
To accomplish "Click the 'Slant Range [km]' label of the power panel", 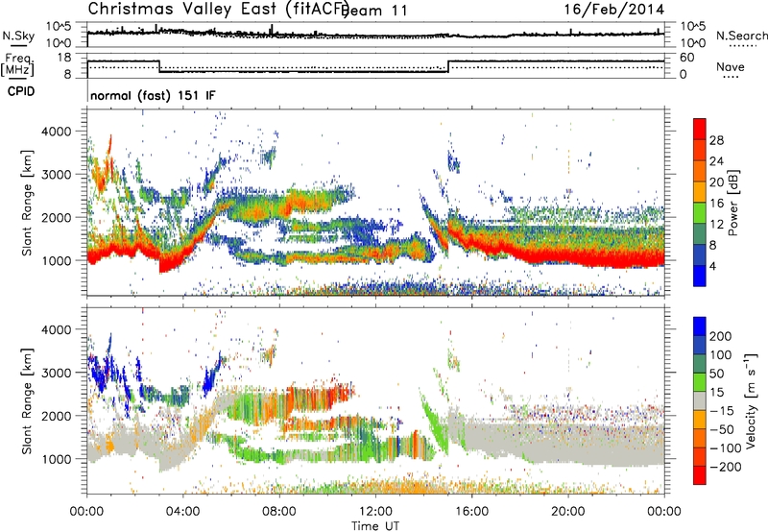I will [27, 203].
